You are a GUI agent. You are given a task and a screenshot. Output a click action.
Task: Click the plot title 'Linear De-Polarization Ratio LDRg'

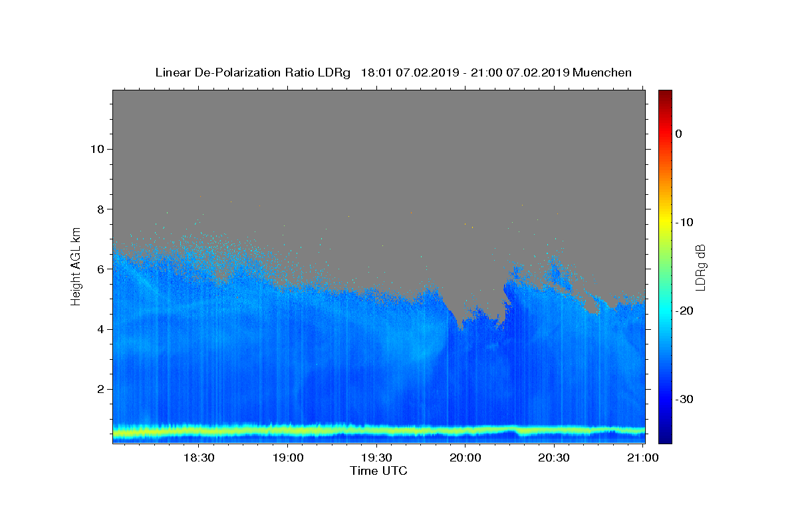pyautogui.click(x=253, y=72)
